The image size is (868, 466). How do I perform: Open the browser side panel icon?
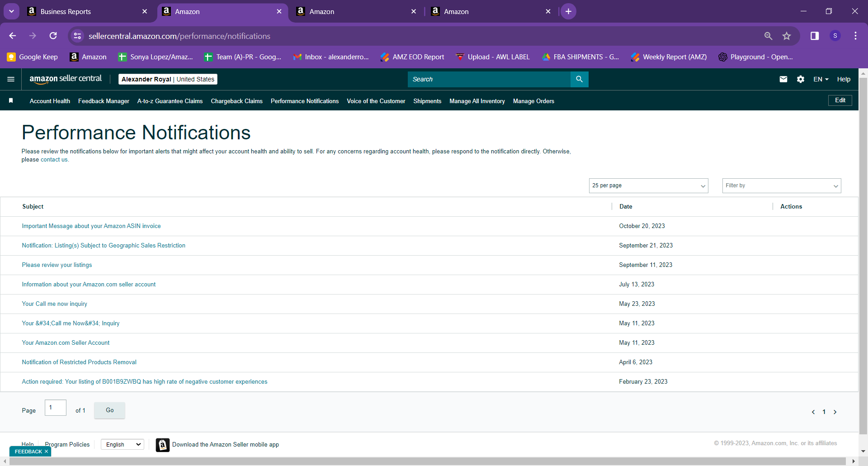[815, 36]
